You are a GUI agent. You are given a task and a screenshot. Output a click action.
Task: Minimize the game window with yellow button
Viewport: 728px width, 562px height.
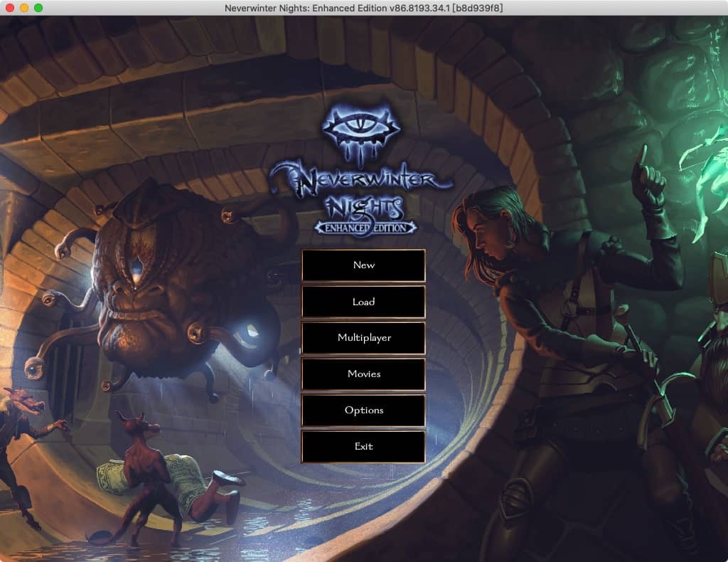[24, 8]
